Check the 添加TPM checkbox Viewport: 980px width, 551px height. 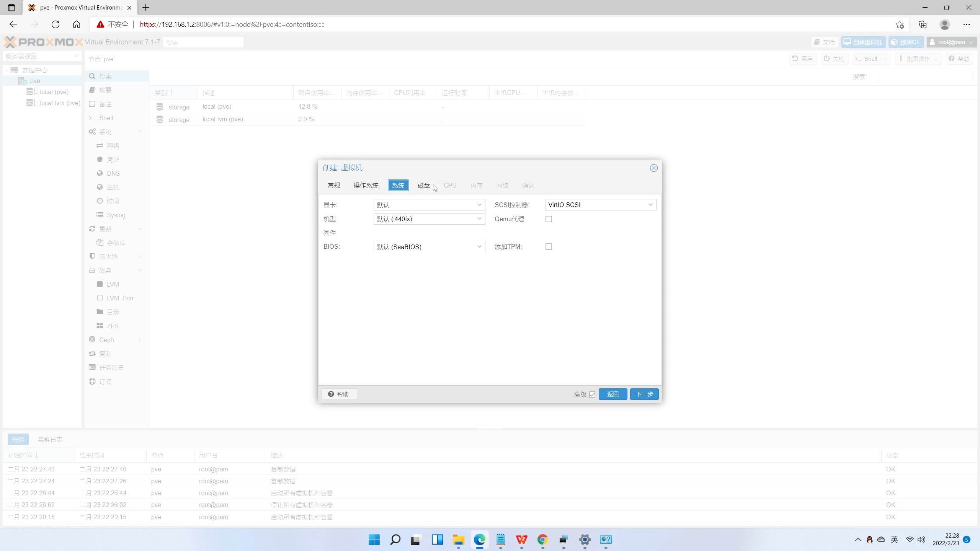click(x=549, y=247)
